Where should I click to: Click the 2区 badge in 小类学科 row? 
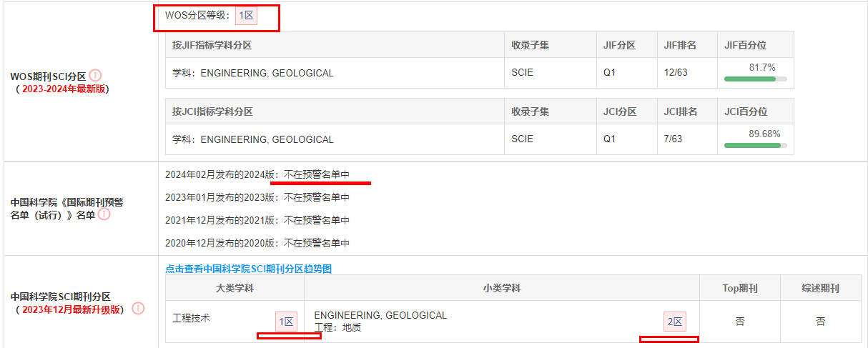coord(675,322)
